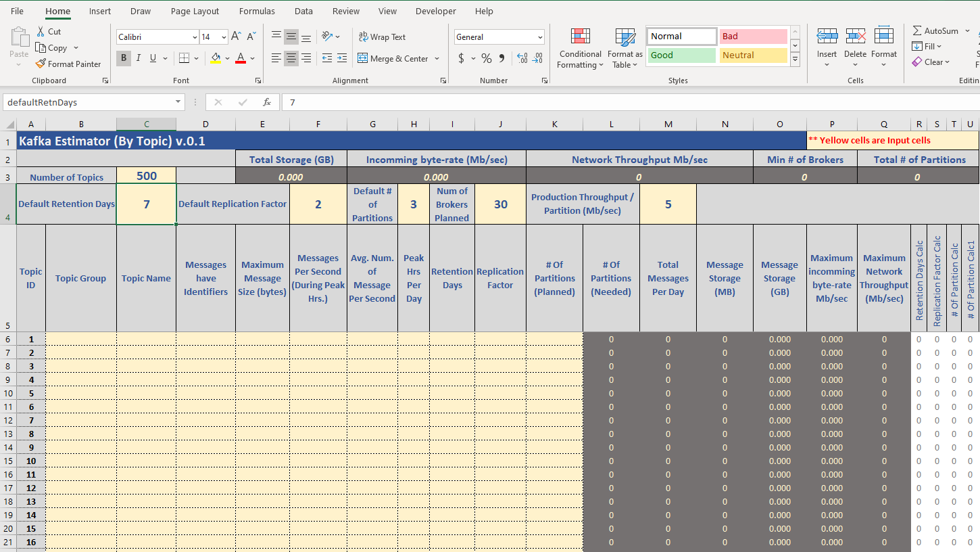Switch to the Page Layout tab
Screen dimensions: 980x552
click(195, 11)
